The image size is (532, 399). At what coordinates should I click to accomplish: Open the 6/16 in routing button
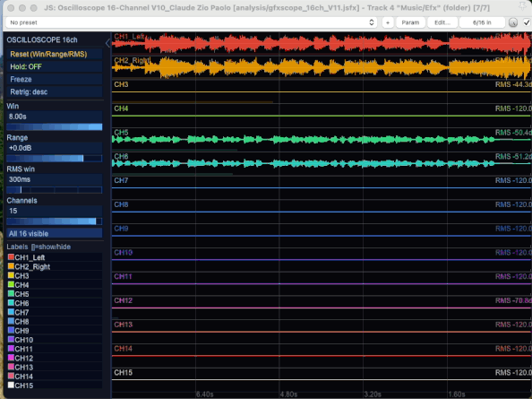coord(482,22)
